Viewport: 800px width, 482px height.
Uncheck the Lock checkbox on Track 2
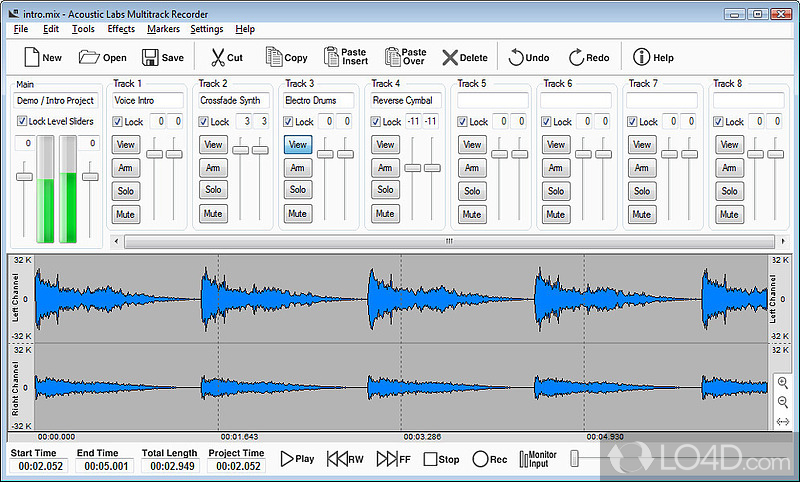point(204,122)
